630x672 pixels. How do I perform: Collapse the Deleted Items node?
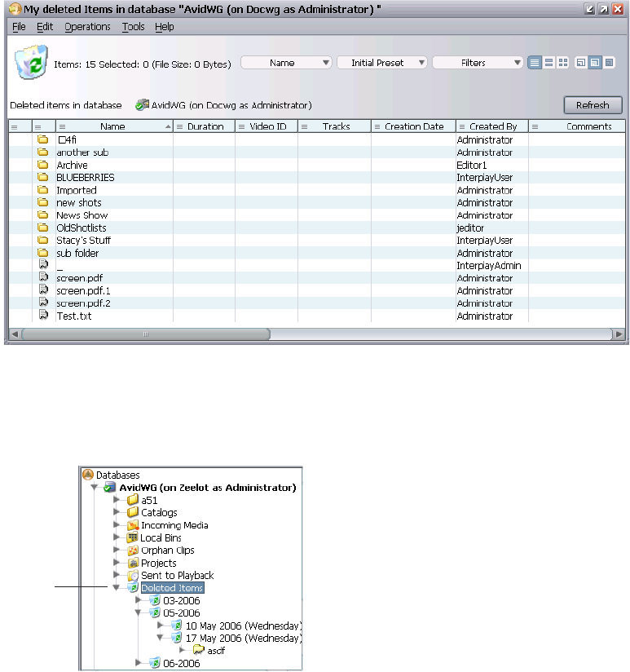(116, 587)
